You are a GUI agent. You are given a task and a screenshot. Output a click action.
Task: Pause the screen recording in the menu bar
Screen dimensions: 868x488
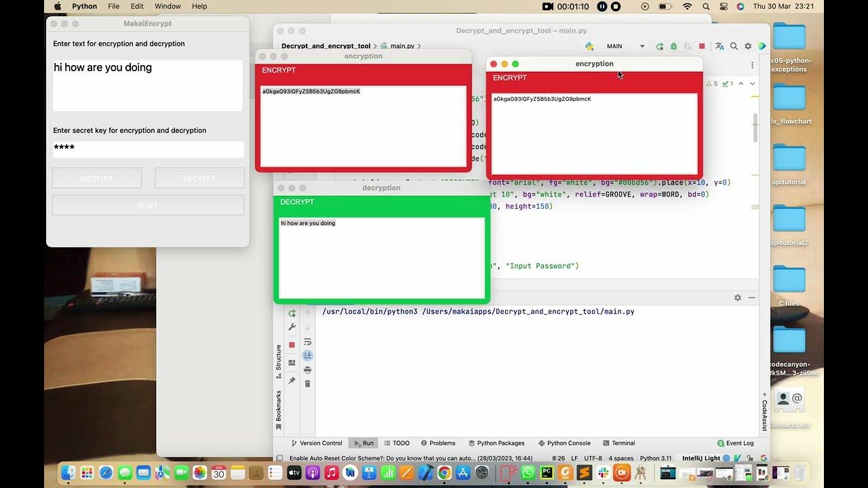click(601, 6)
